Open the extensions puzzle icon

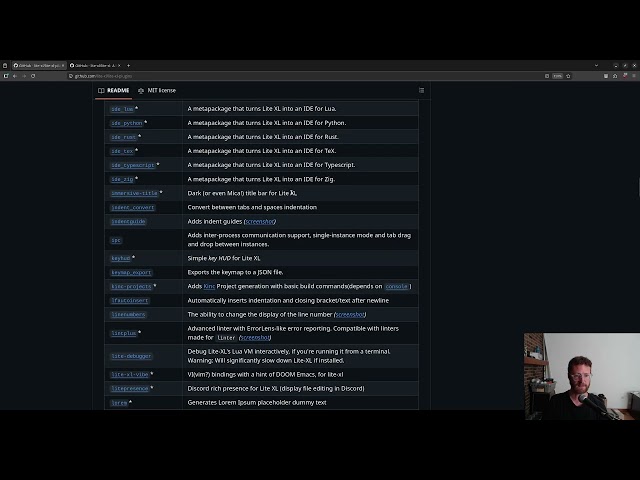pyautogui.click(x=615, y=76)
